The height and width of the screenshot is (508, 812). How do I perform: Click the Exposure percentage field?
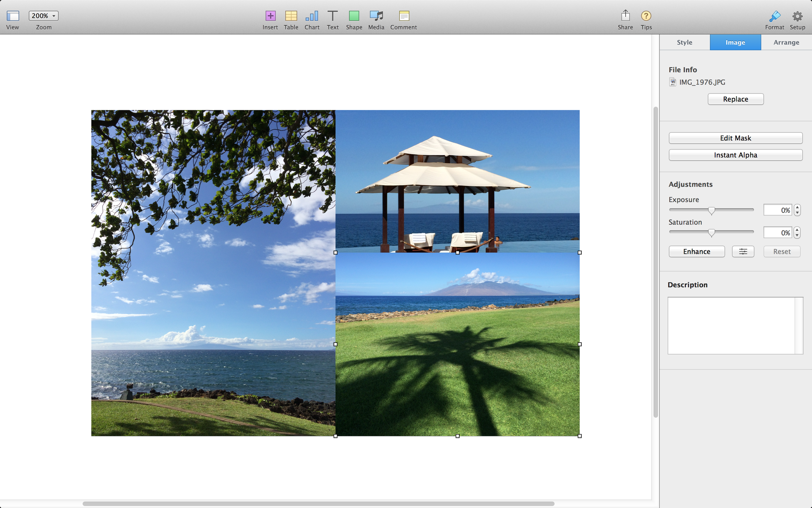click(778, 210)
